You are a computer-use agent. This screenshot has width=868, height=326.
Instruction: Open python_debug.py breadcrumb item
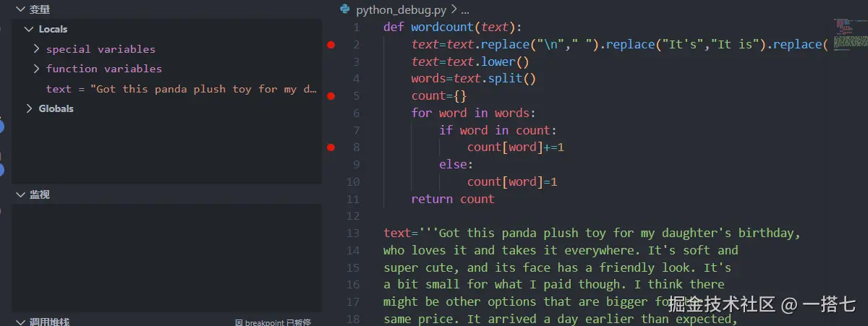(x=401, y=10)
